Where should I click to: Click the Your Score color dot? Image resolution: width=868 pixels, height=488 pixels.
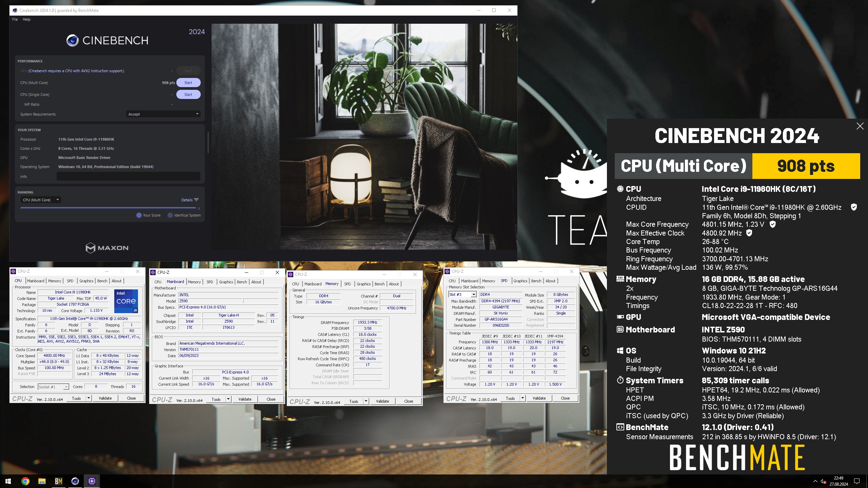pos(139,215)
